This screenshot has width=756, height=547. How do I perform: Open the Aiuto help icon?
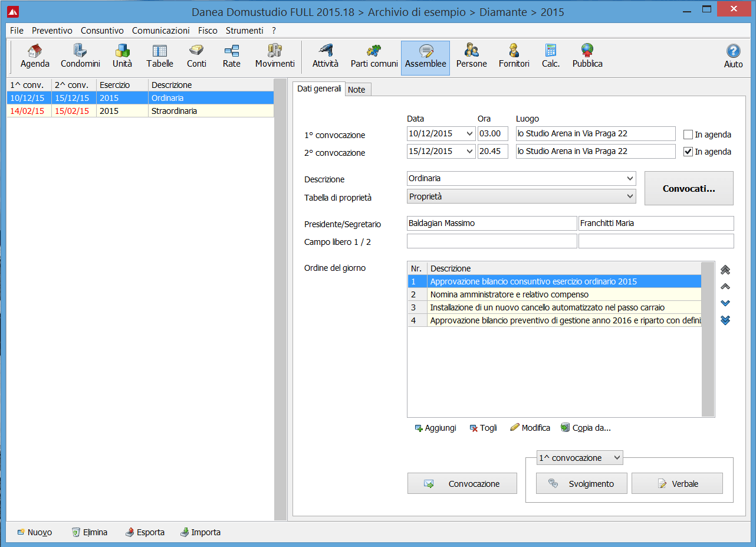click(733, 57)
